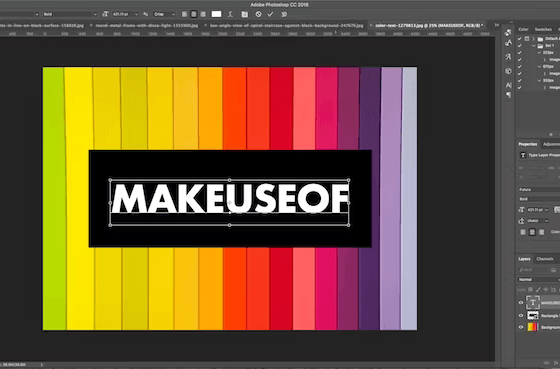Viewport: 560px width, 369px height.
Task: Hide the Background layer
Action: click(x=521, y=327)
